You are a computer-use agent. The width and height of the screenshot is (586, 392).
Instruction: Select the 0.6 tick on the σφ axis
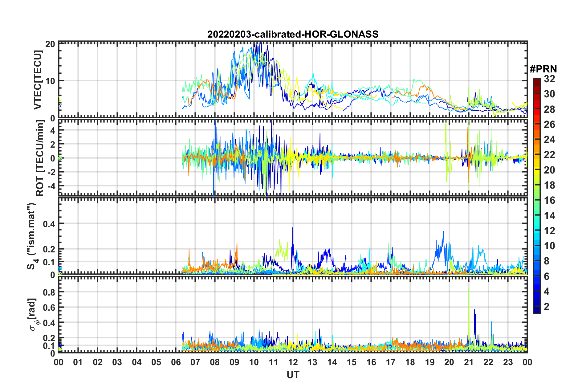49,308
